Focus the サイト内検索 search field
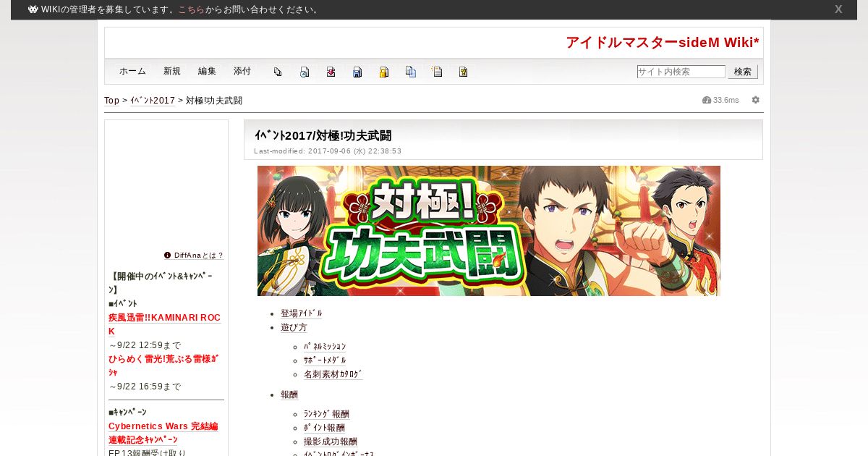The width and height of the screenshot is (868, 456). click(681, 72)
